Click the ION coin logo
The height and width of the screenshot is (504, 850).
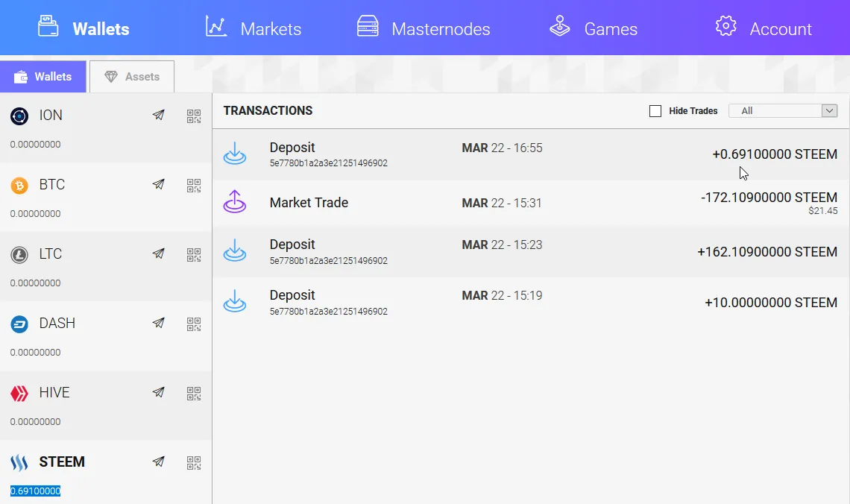point(19,116)
